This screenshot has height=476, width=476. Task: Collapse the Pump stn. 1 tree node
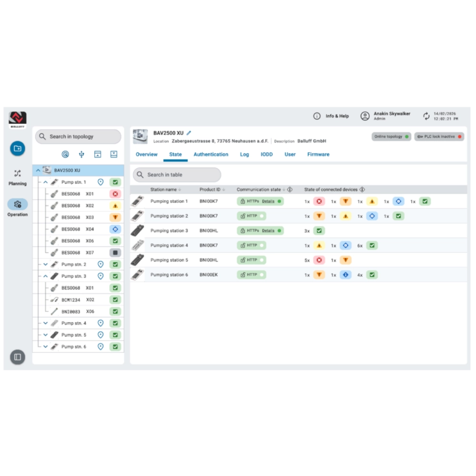click(x=46, y=182)
